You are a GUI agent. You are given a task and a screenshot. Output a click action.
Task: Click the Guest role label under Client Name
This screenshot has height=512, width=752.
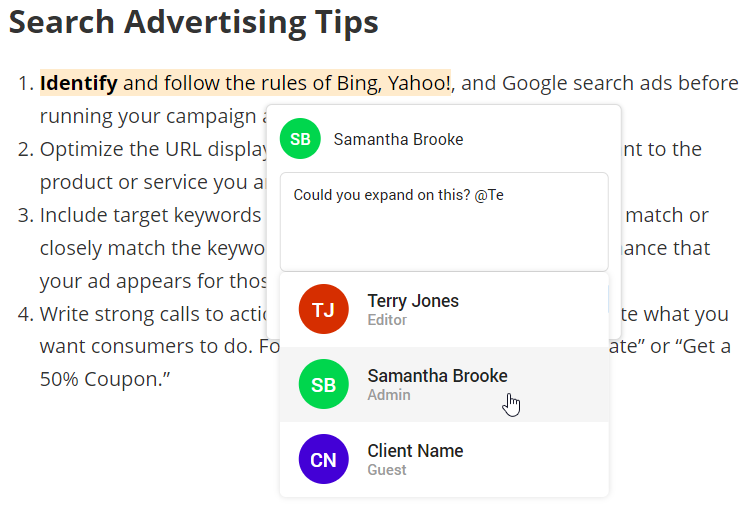tap(387, 470)
